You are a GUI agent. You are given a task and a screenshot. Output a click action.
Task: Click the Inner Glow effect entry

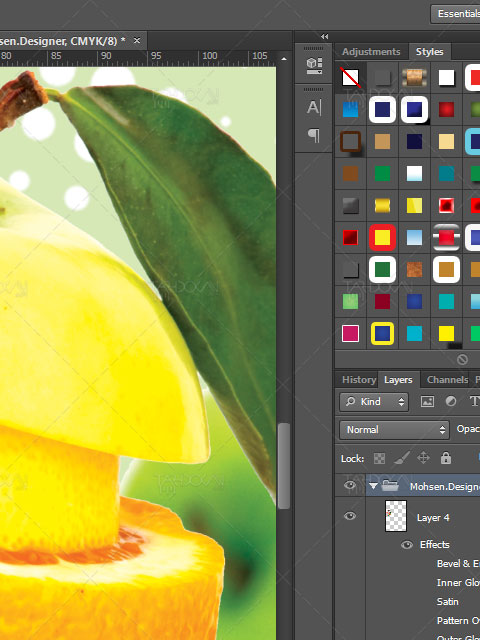458,583
